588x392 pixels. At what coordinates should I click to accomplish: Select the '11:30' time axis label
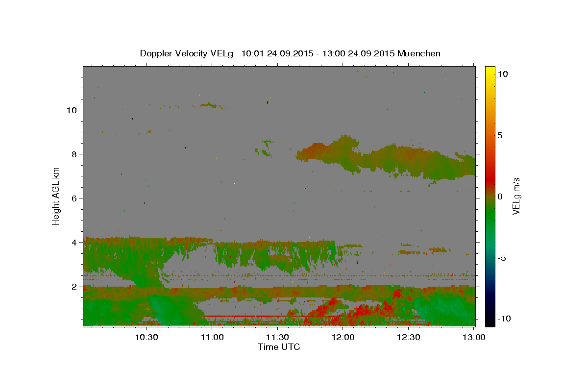point(277,337)
